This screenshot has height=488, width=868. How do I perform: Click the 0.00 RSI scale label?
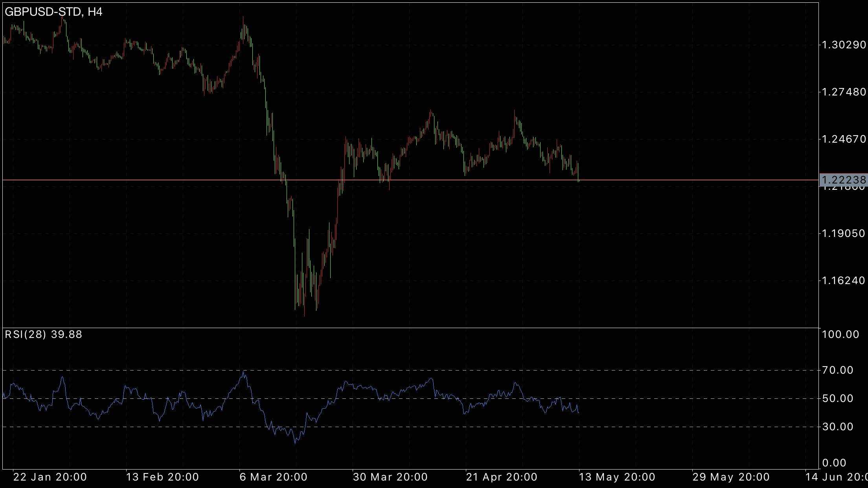click(x=834, y=463)
